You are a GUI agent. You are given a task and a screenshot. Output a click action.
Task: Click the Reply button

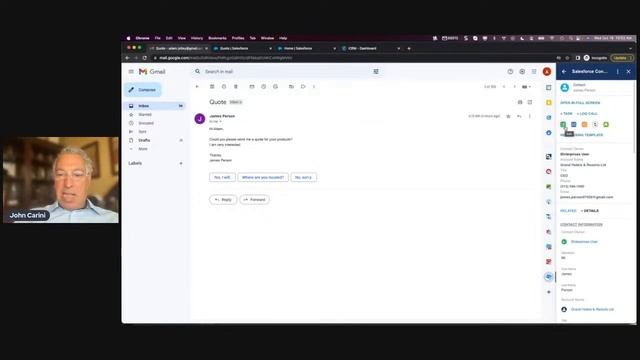[223, 200]
